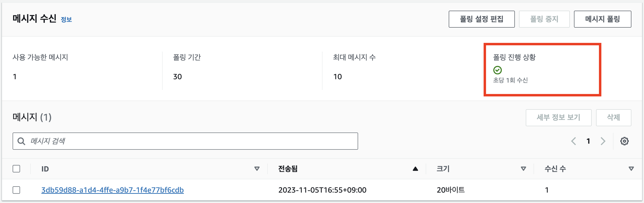Open message 3db59d88-a1d4-4ffe-a9b7-1f4e77bf6cdb details
Image resolution: width=644 pixels, height=203 pixels.
[x=112, y=190]
